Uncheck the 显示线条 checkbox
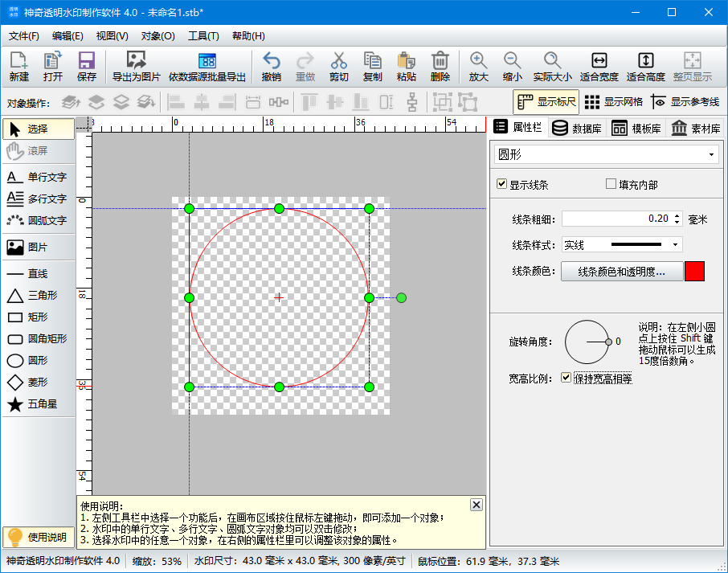728x573 pixels. pyautogui.click(x=502, y=184)
